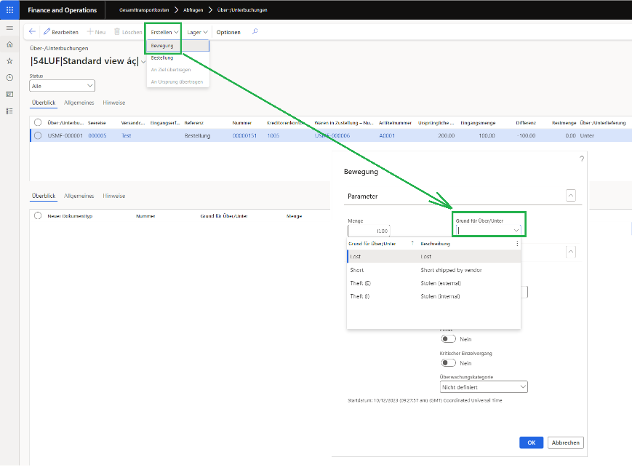Open the Status dropdown set to Alle

pyautogui.click(x=62, y=85)
